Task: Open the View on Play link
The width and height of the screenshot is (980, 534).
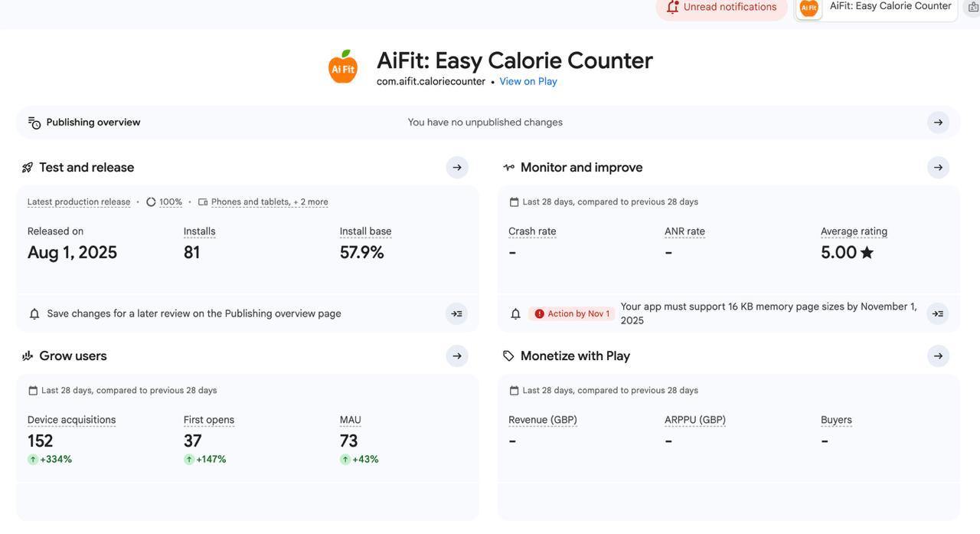Action: point(528,80)
